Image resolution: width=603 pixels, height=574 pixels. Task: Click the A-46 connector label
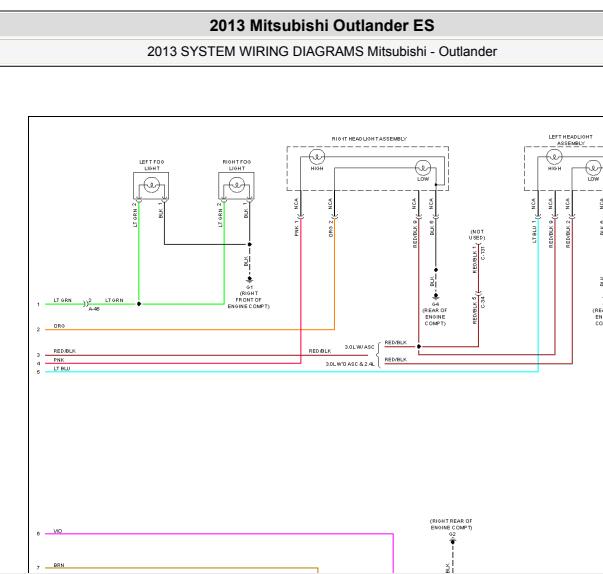point(94,309)
